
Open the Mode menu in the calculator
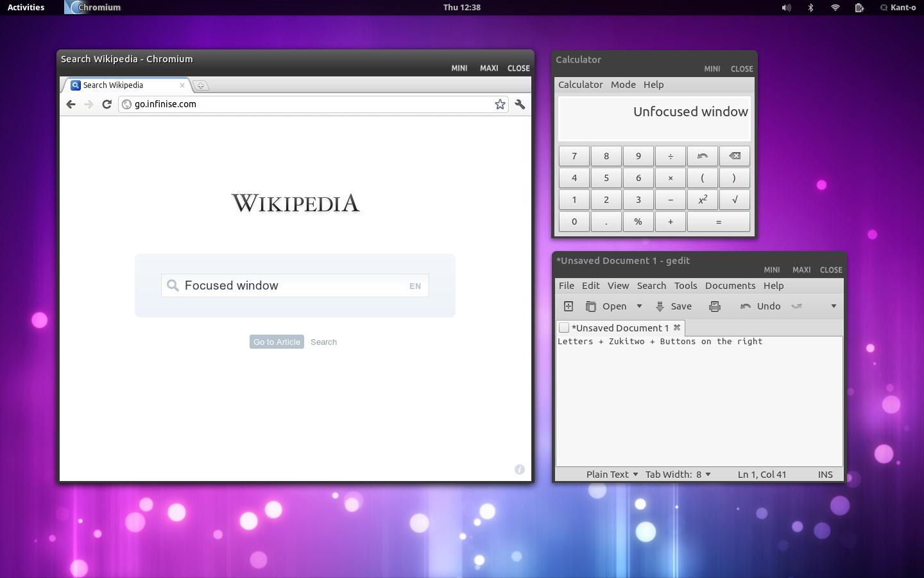pyautogui.click(x=623, y=85)
